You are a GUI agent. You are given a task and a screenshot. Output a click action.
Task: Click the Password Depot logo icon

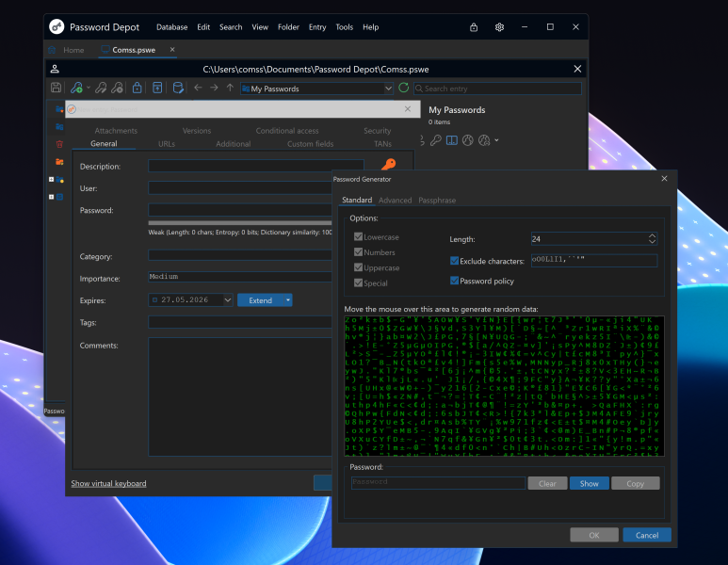pos(57,27)
